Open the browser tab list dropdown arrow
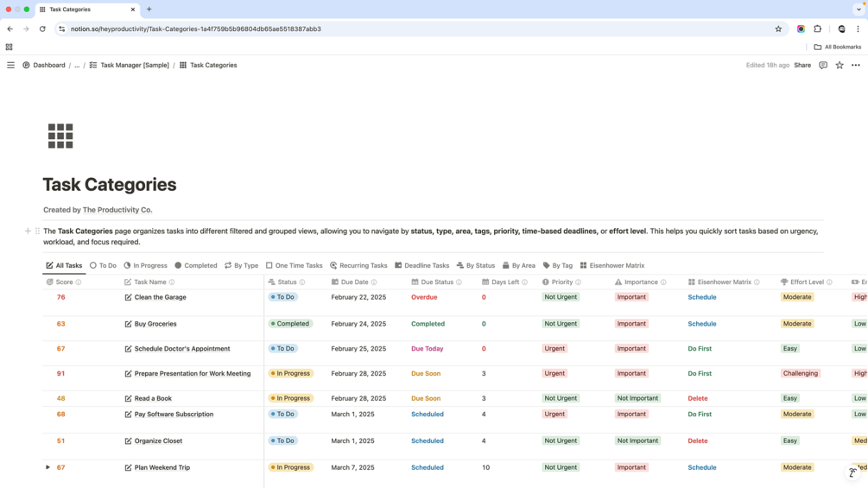Screen dimensions: 868x488 point(858,10)
